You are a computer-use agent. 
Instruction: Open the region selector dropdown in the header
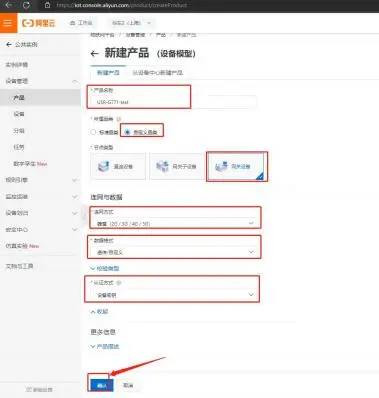(131, 23)
